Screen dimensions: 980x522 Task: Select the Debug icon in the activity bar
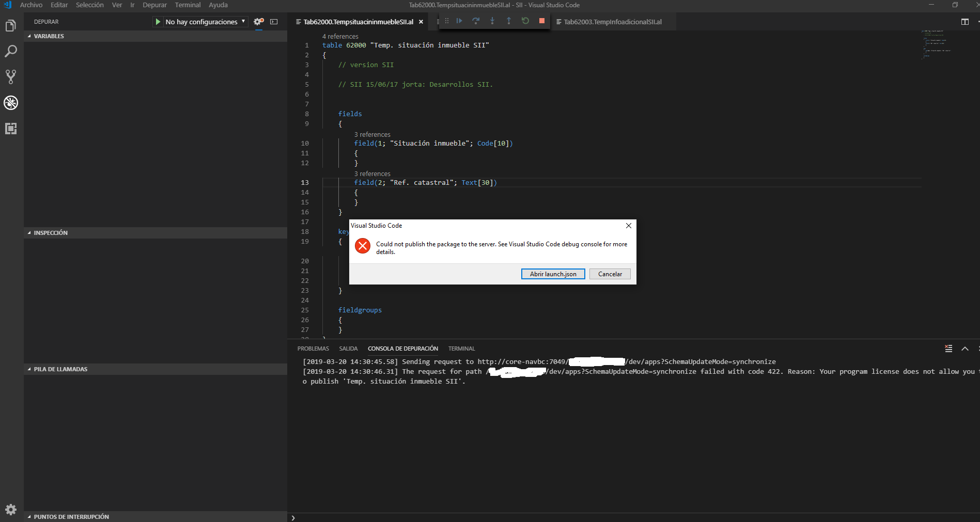click(10, 103)
